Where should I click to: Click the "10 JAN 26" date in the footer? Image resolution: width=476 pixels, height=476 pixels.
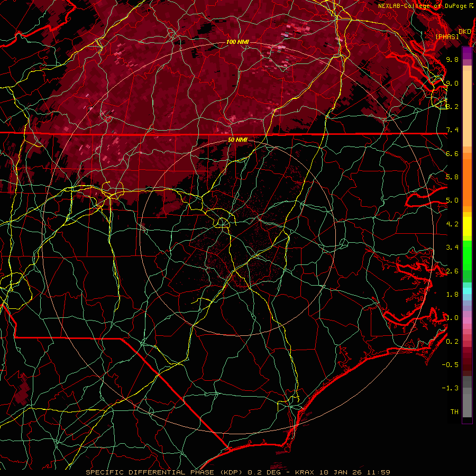340,472
